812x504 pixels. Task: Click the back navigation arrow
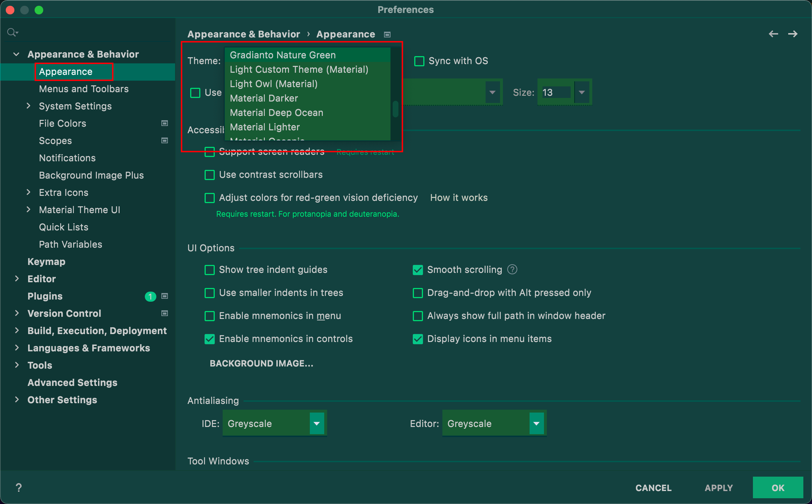click(773, 34)
